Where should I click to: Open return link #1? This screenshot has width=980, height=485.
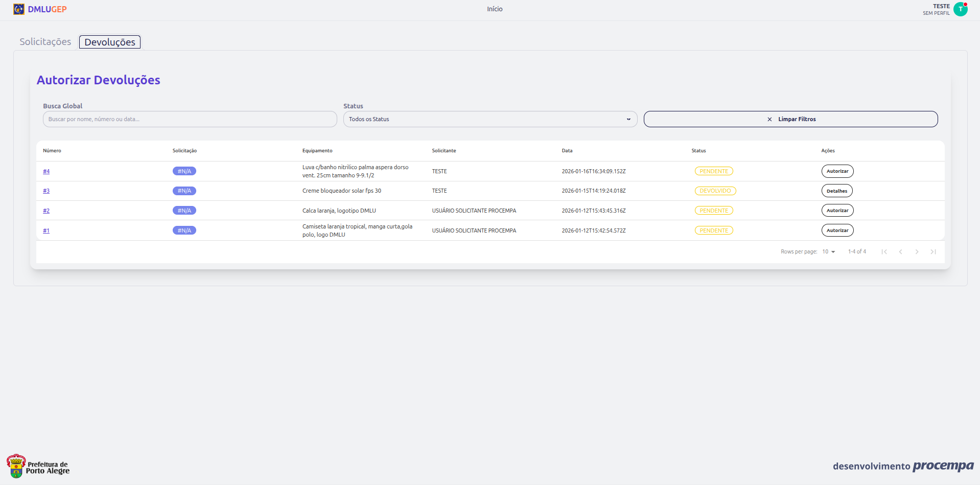click(x=46, y=230)
